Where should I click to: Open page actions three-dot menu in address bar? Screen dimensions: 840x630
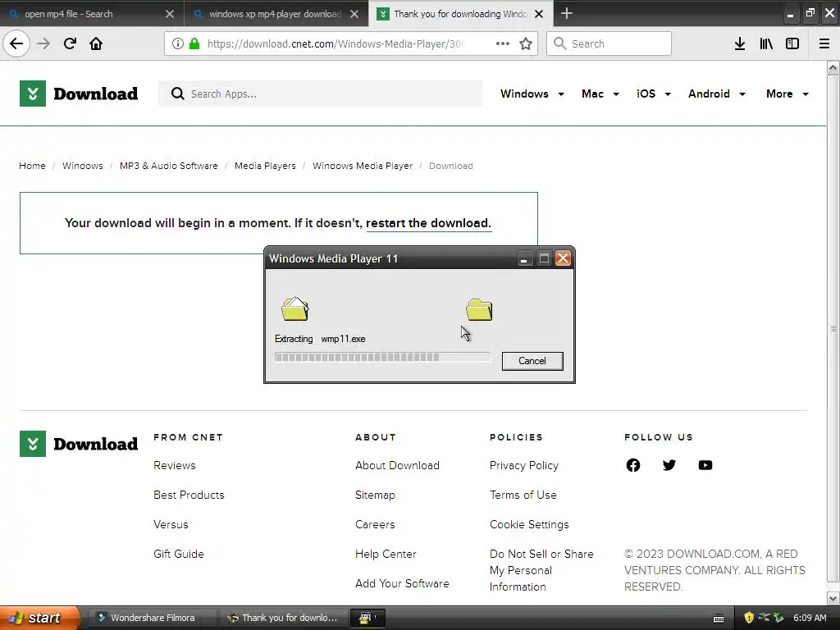tap(503, 43)
